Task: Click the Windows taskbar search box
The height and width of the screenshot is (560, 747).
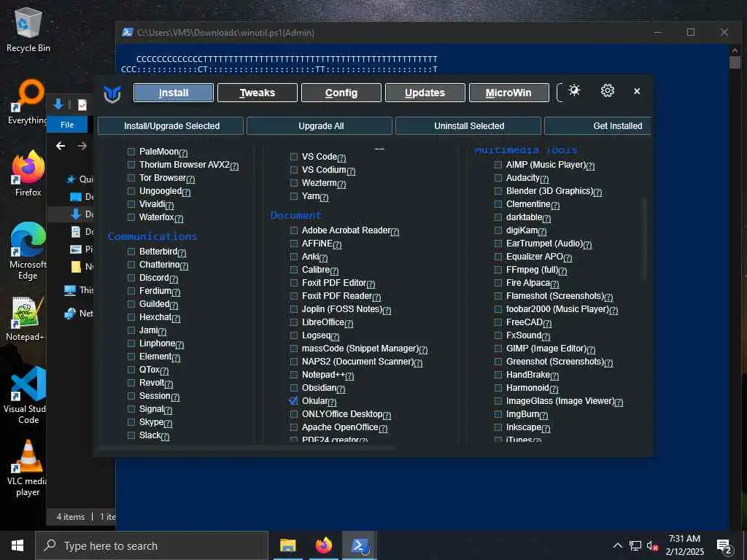Action: tap(152, 545)
